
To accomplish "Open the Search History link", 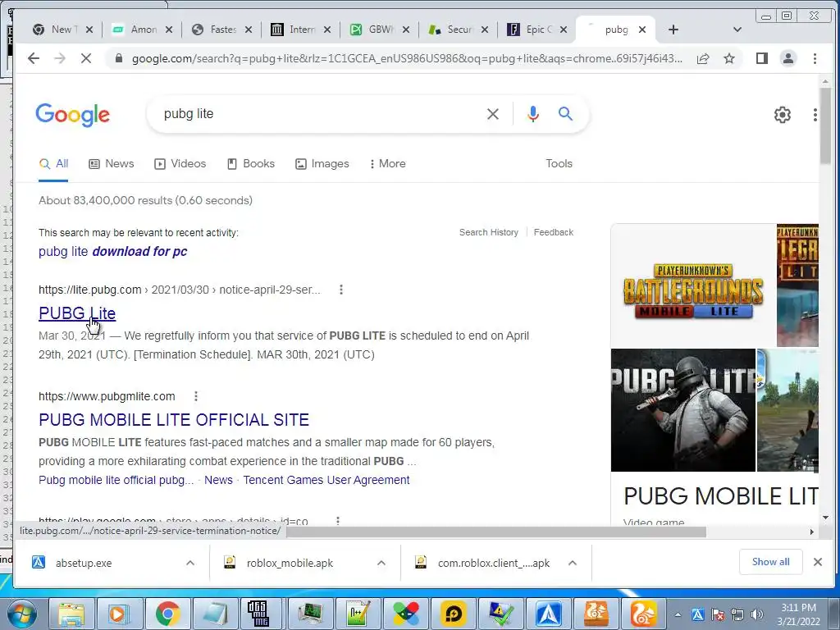I will click(489, 232).
